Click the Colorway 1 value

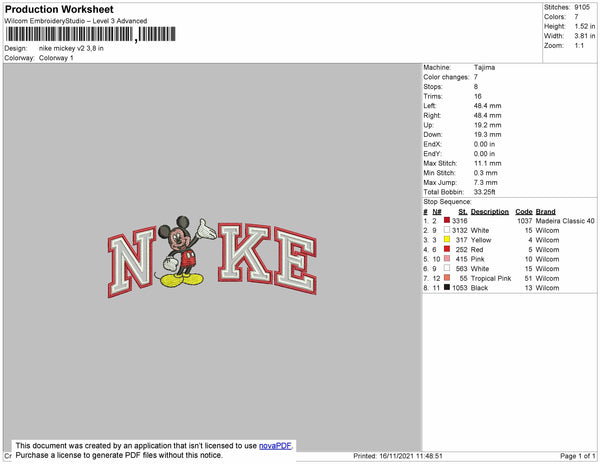(x=56, y=58)
